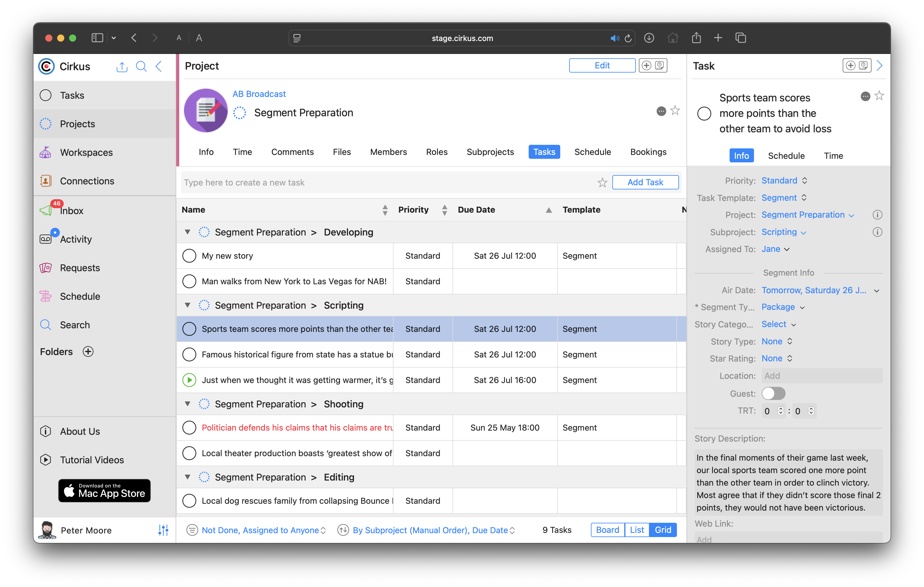
Task: Open settings sliders icon beside Peter Moore
Action: tap(163, 530)
